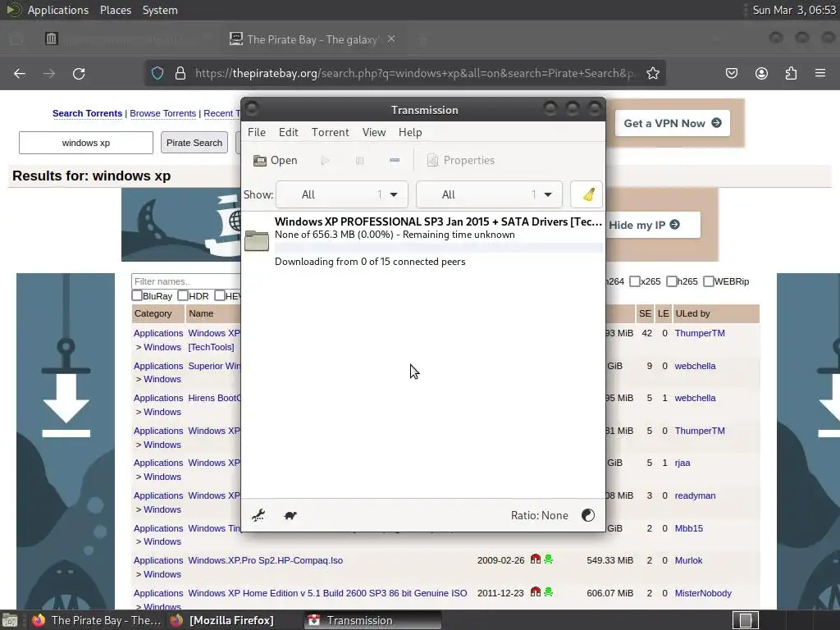This screenshot has height=630, width=840.
Task: Click the padlock site security icon
Action: point(180,73)
